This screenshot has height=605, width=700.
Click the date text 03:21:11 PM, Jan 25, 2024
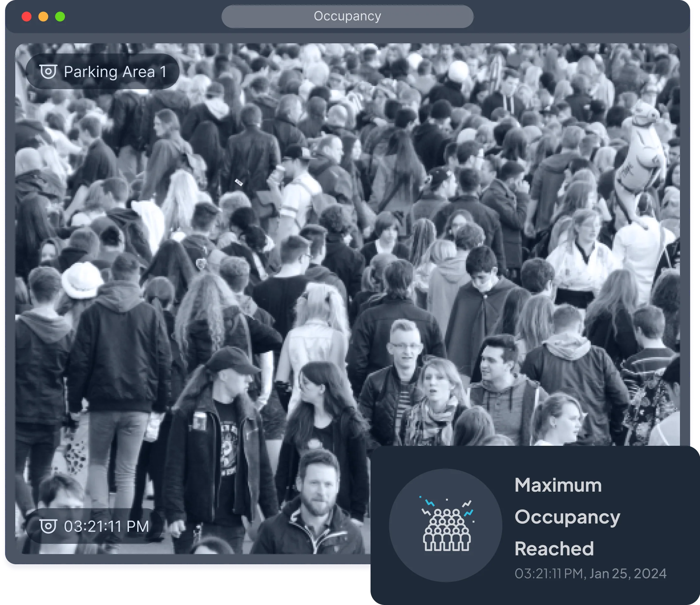click(590, 573)
